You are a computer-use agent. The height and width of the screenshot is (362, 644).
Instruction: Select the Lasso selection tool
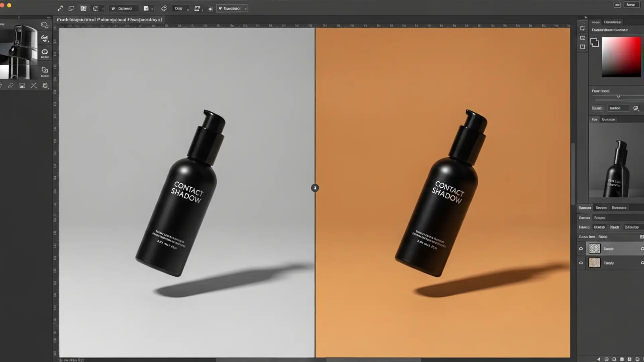coord(71,8)
